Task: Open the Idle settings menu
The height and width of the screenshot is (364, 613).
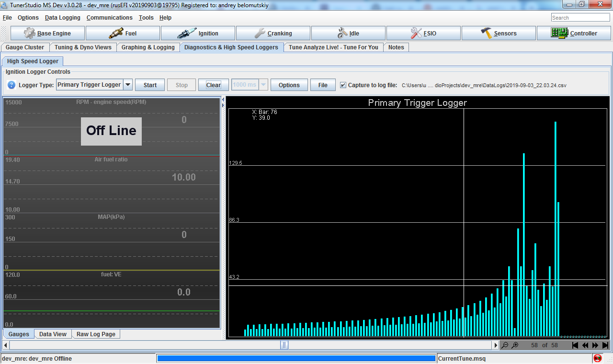Action: point(348,34)
